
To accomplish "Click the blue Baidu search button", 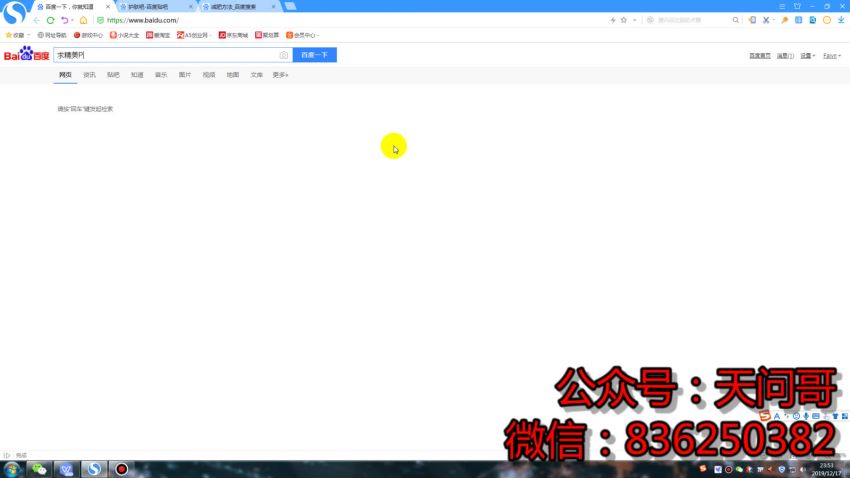I will [314, 55].
